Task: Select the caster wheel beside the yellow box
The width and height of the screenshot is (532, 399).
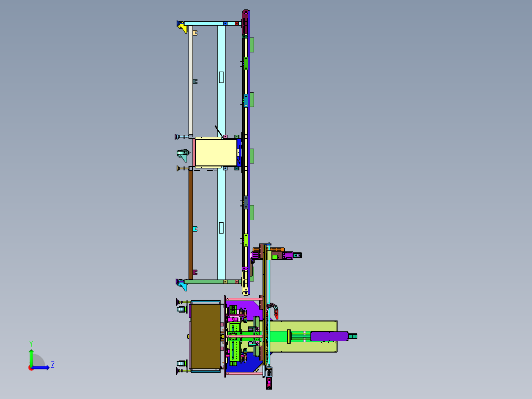Action: [x=183, y=155]
